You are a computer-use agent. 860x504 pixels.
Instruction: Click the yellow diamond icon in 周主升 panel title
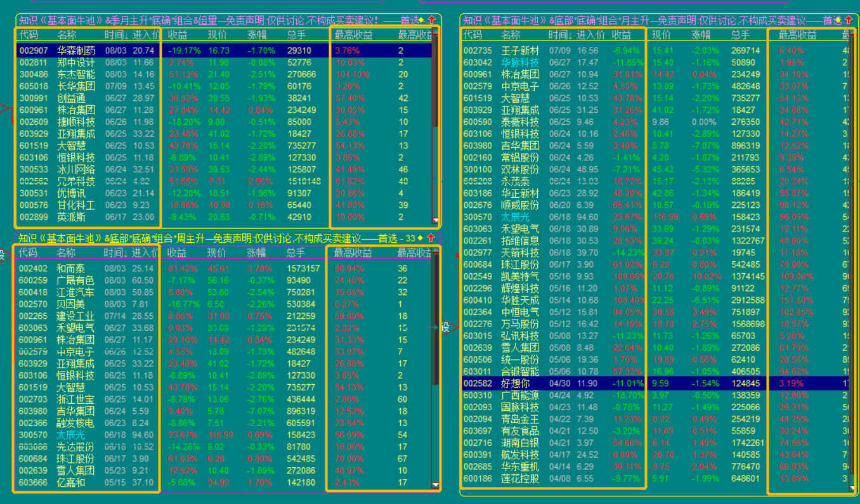[421, 238]
